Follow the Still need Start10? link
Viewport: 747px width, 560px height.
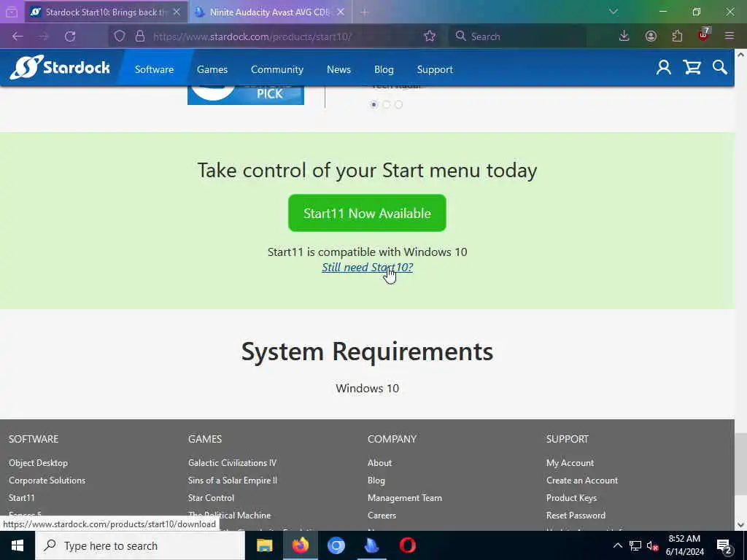pos(368,267)
